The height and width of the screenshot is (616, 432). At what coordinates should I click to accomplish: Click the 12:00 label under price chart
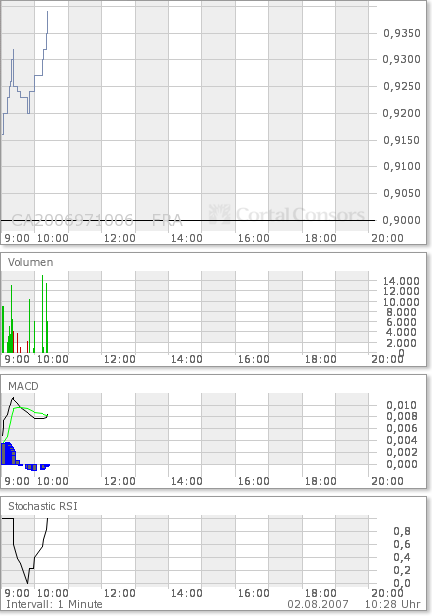click(x=119, y=238)
